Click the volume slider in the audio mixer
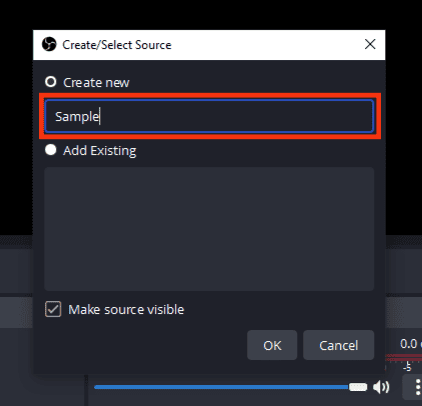The height and width of the screenshot is (406, 422). [x=230, y=387]
